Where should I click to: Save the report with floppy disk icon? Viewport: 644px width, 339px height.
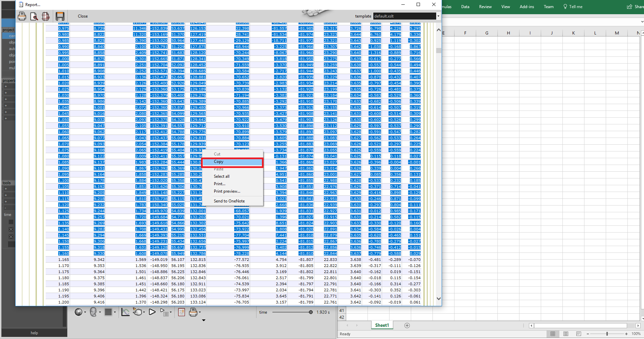pyautogui.click(x=60, y=16)
